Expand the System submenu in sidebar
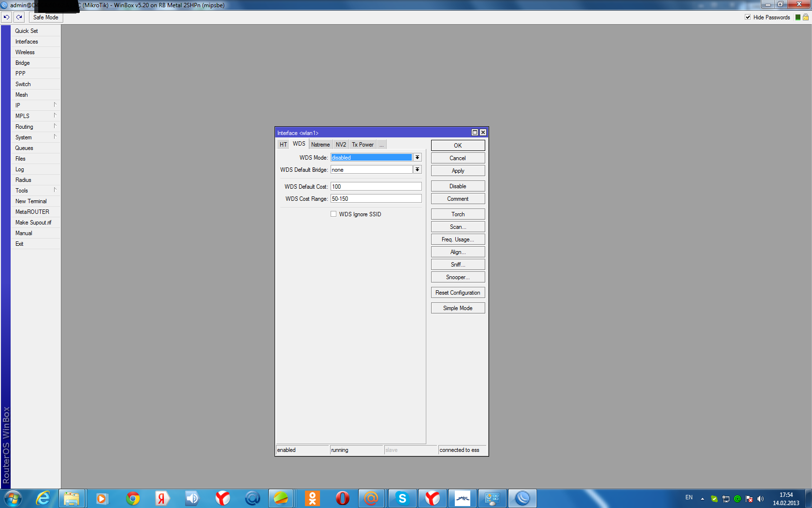The image size is (812, 508). [35, 137]
